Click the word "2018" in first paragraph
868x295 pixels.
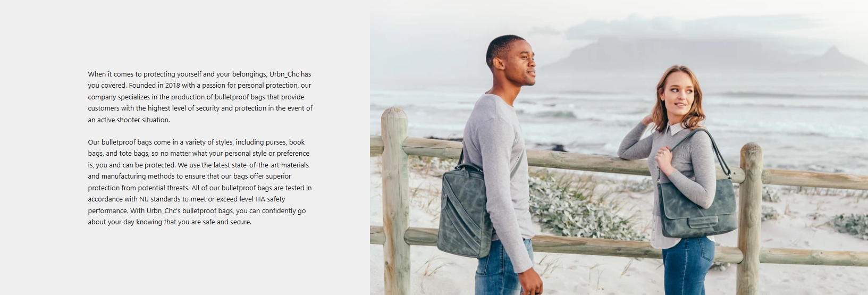(x=173, y=86)
